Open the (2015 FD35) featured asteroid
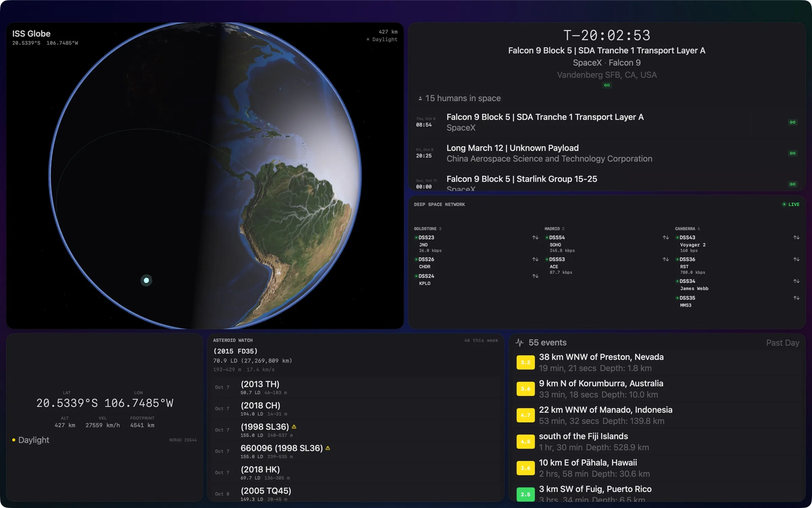 (355, 360)
